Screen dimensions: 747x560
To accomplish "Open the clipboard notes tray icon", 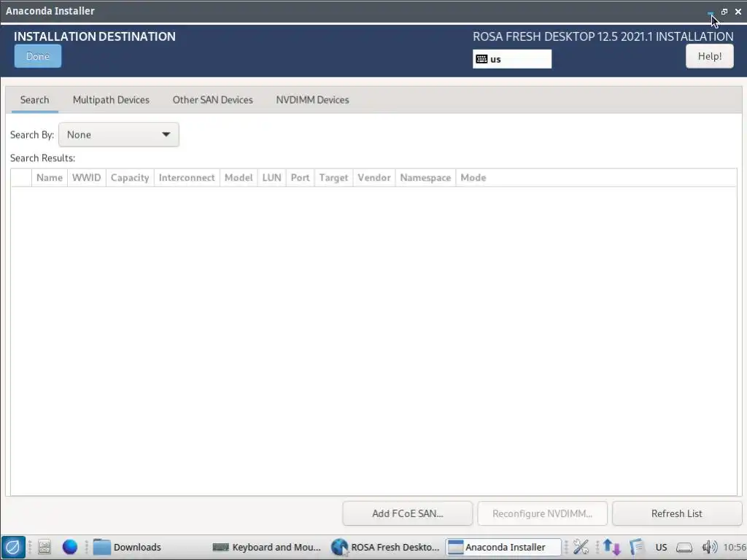I will [636, 547].
